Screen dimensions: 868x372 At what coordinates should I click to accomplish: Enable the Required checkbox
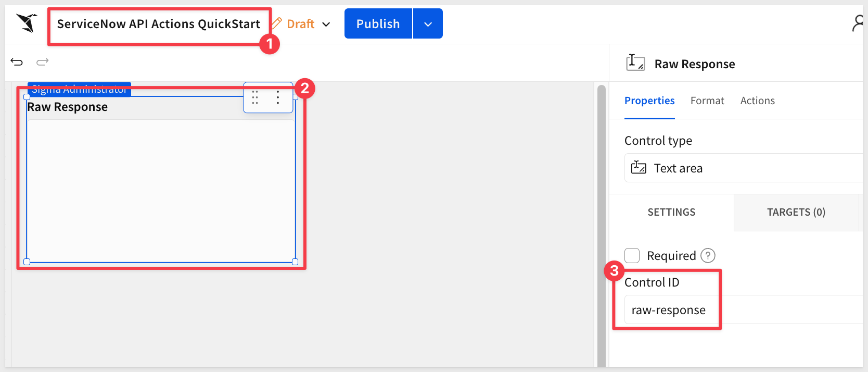632,255
